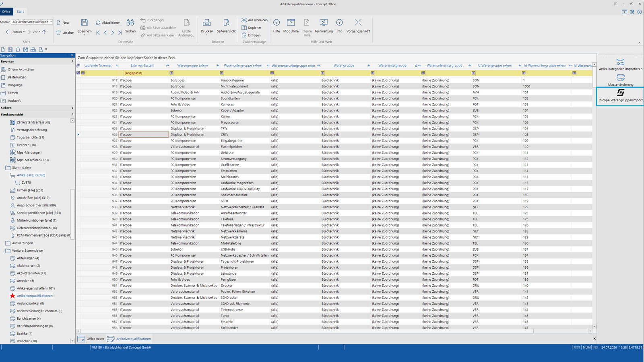Screen dimensions: 644x362
Task: Sort by Warenuntergruppe column header
Action: pos(392,66)
